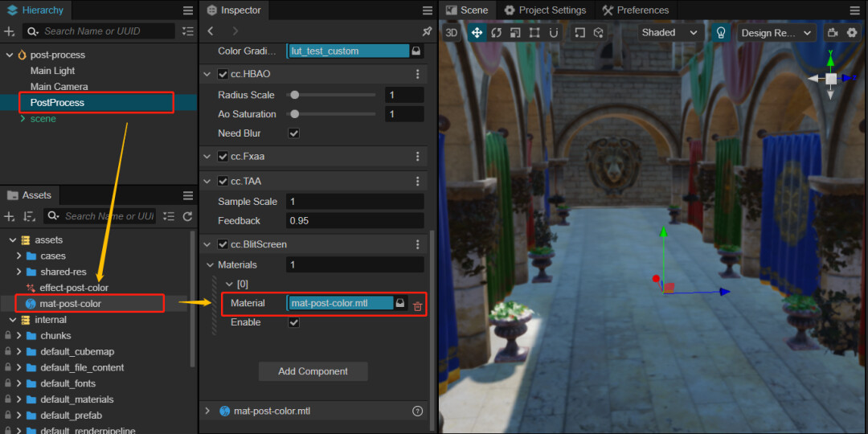The height and width of the screenshot is (434, 868).
Task: Collapse the cc.BlitScreen component section
Action: click(x=209, y=244)
